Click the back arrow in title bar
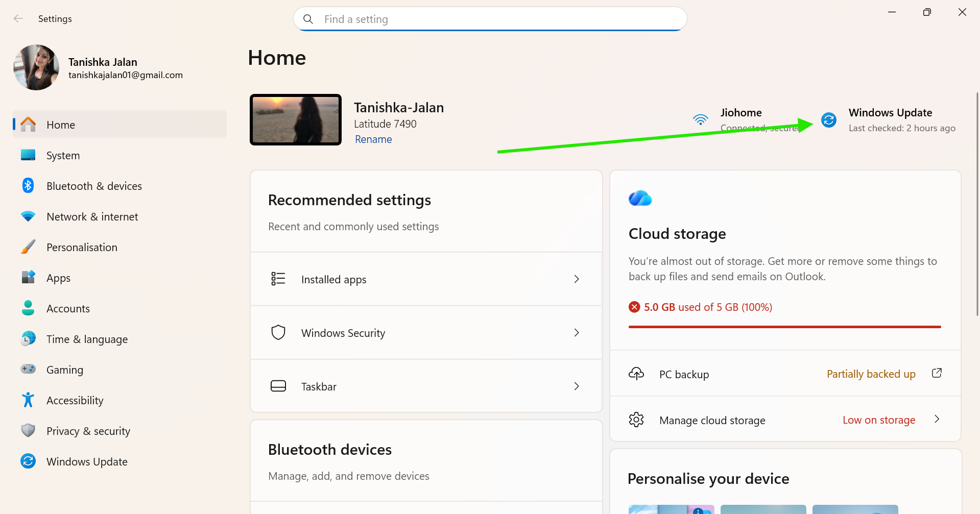 tap(18, 18)
